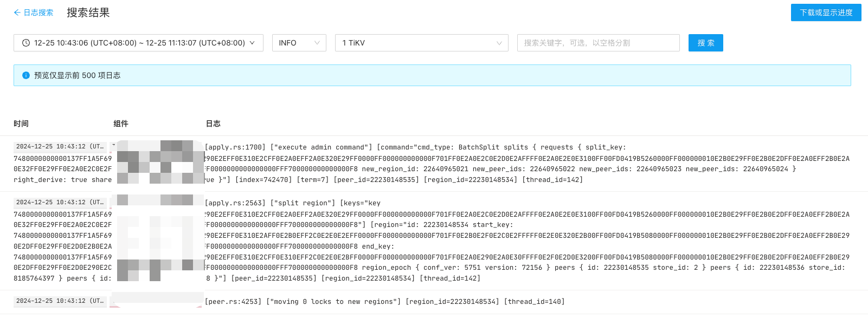
Task: Open the time range picker
Action: coord(138,43)
